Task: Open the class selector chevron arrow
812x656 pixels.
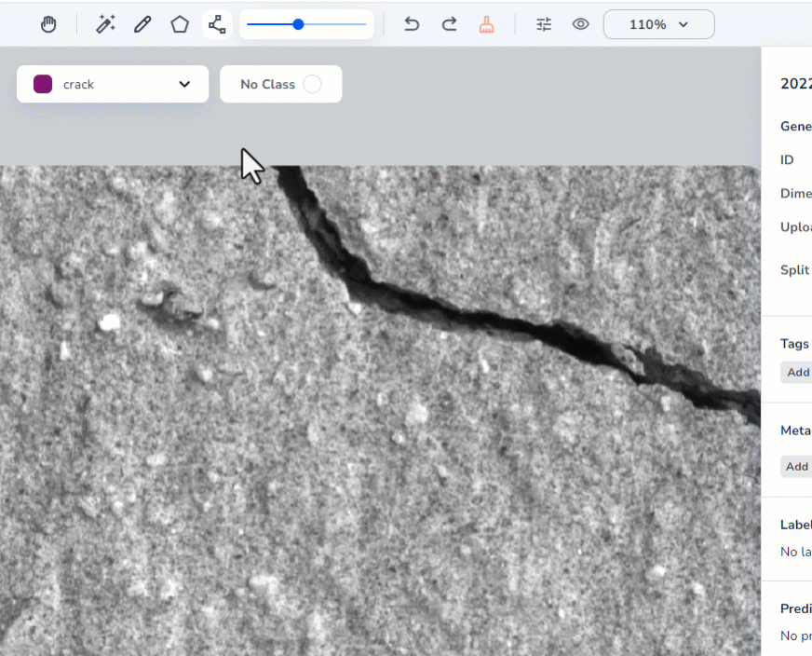Action: coord(183,84)
